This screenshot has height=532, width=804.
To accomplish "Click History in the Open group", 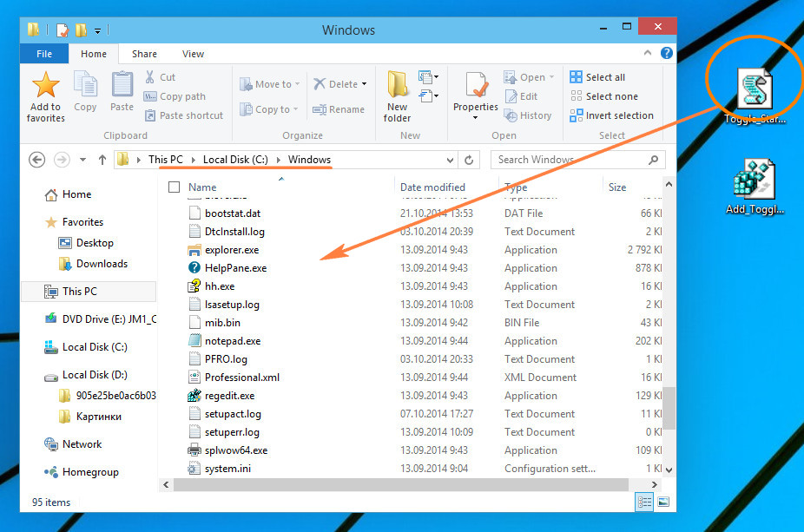I will coord(528,115).
